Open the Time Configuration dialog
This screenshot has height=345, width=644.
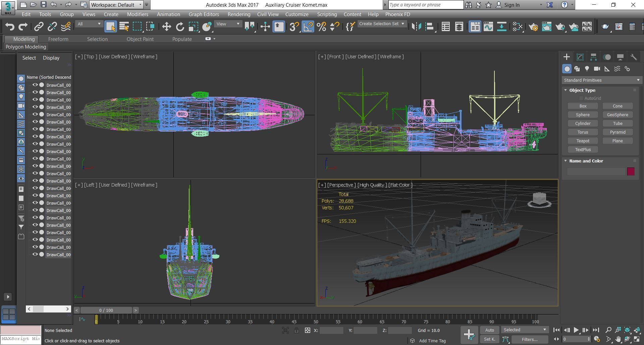[x=597, y=339]
